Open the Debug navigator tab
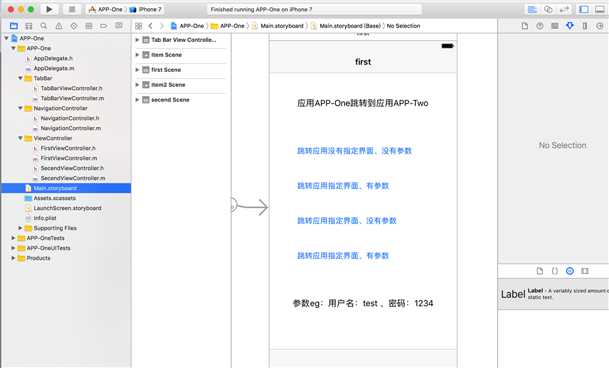Screen dimensions: 609x368 (89, 26)
